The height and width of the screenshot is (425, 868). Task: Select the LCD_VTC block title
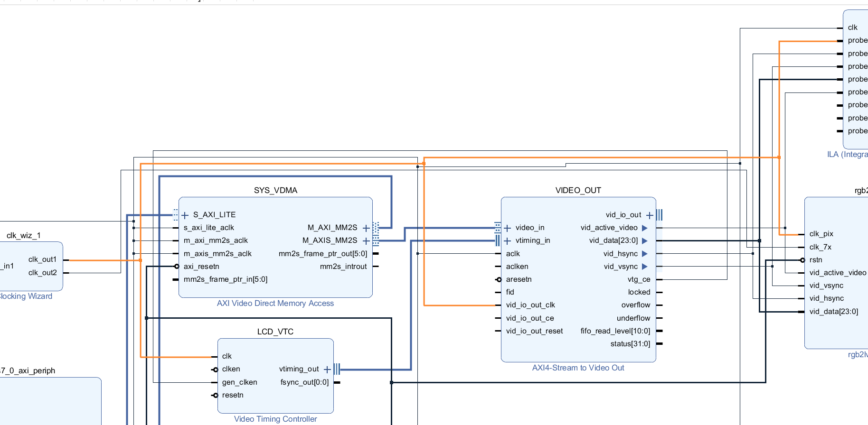pos(275,332)
